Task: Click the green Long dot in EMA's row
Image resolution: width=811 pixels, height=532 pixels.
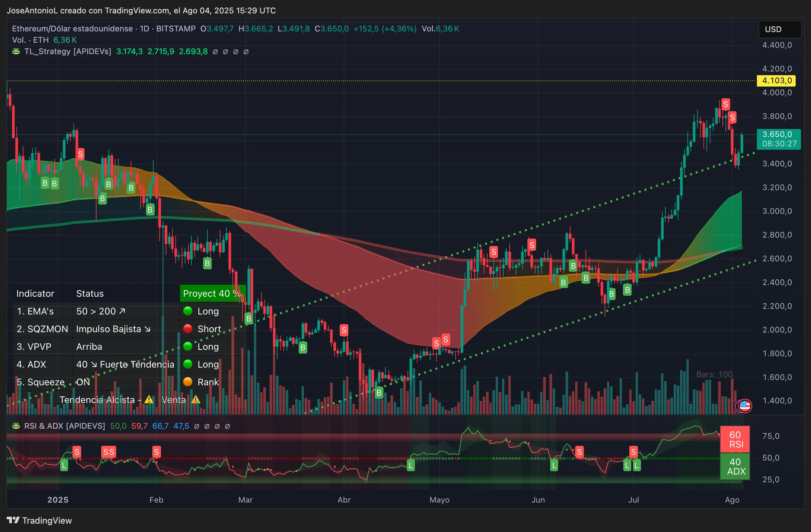Action: pos(188,311)
